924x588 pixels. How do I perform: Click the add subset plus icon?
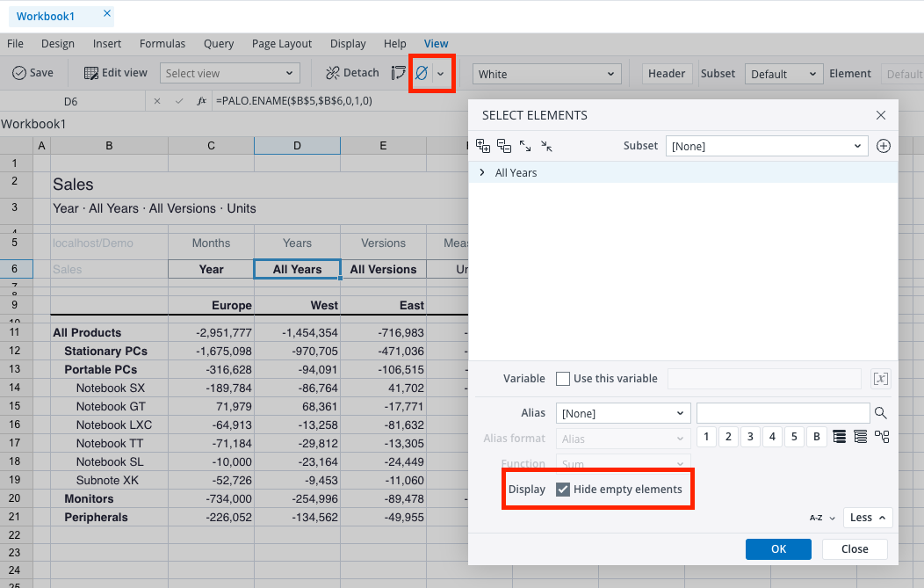[884, 146]
